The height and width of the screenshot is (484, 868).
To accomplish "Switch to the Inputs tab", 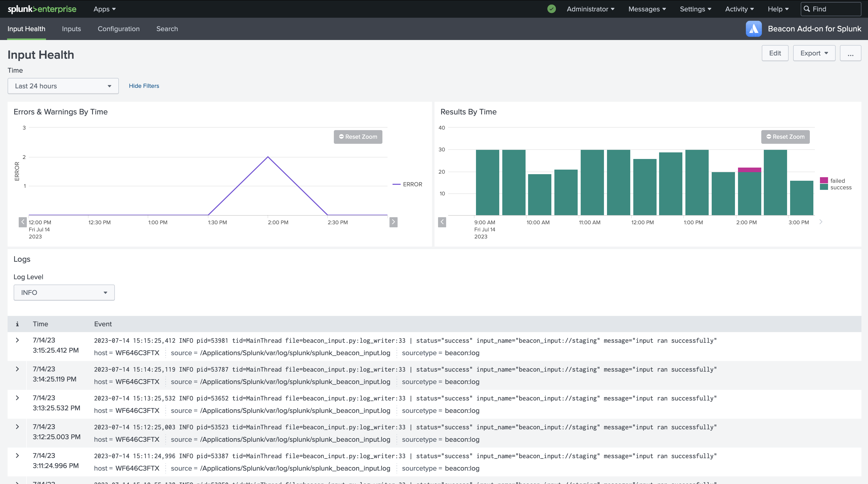I will 71,29.
